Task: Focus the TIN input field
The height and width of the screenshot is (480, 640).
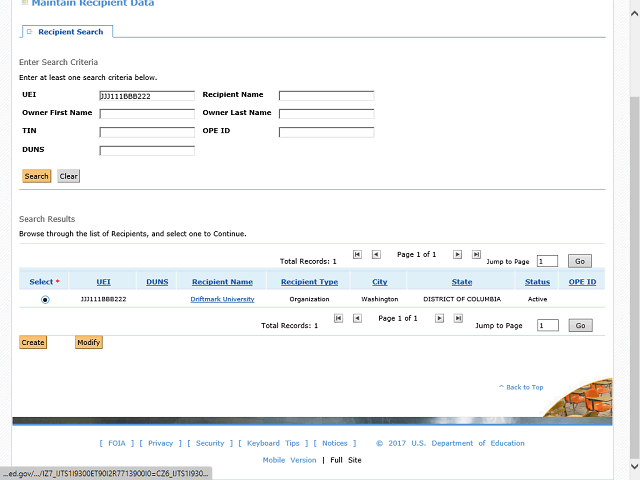Action: tap(147, 132)
